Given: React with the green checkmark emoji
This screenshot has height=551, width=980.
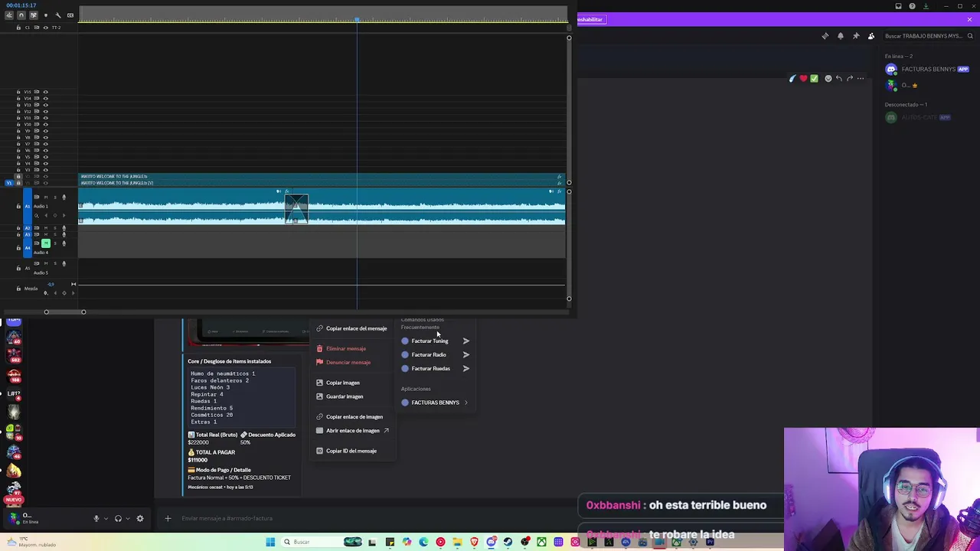Looking at the screenshot, I should 814,78.
